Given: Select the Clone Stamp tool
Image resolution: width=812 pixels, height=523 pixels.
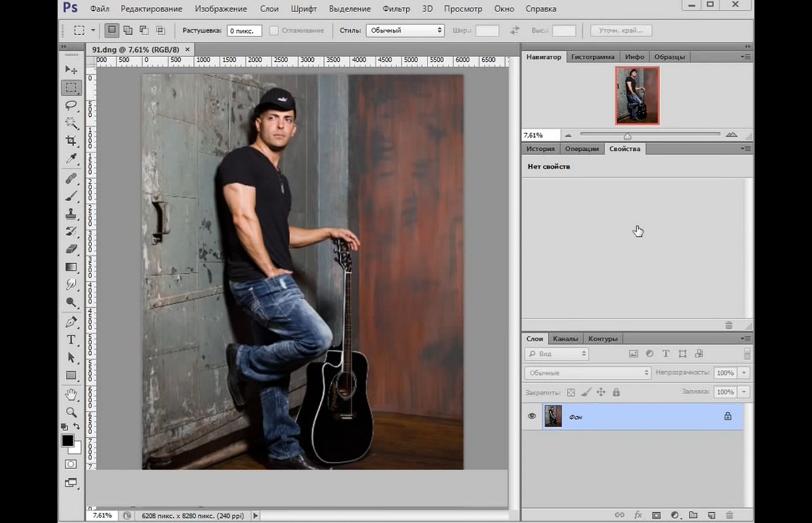Looking at the screenshot, I should [x=71, y=214].
